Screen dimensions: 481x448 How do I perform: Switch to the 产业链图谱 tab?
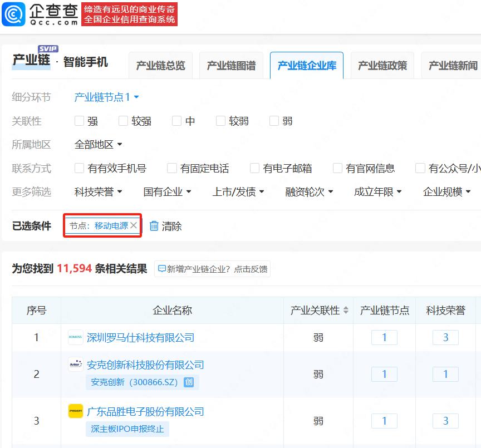[231, 66]
